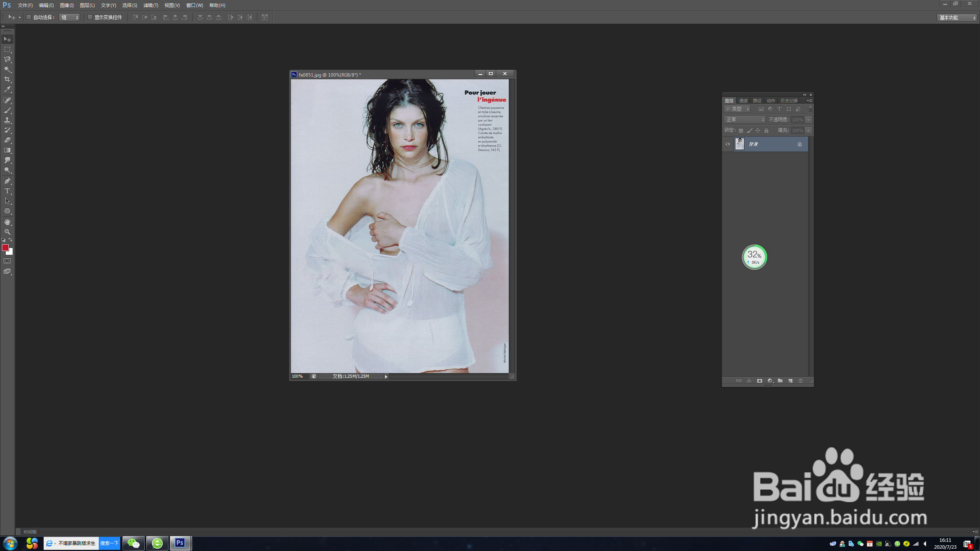Click the 搜索一下 button in taskbar
Image resolution: width=980 pixels, height=551 pixels.
point(109,543)
